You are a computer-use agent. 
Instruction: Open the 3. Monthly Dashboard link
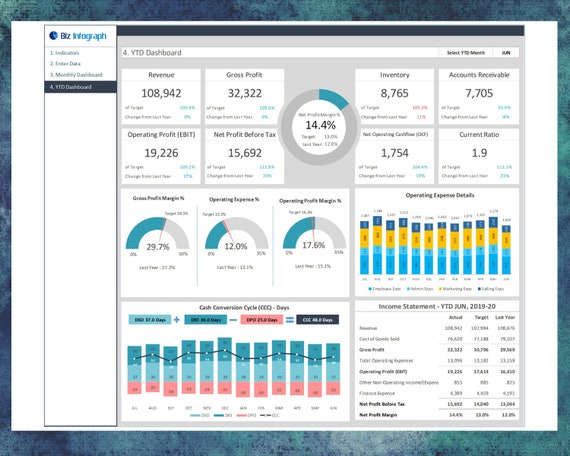click(76, 75)
